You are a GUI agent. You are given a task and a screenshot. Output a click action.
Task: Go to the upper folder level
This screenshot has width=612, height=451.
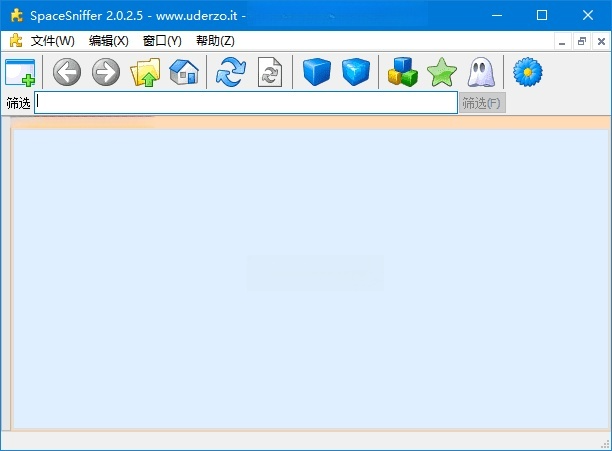(x=145, y=73)
